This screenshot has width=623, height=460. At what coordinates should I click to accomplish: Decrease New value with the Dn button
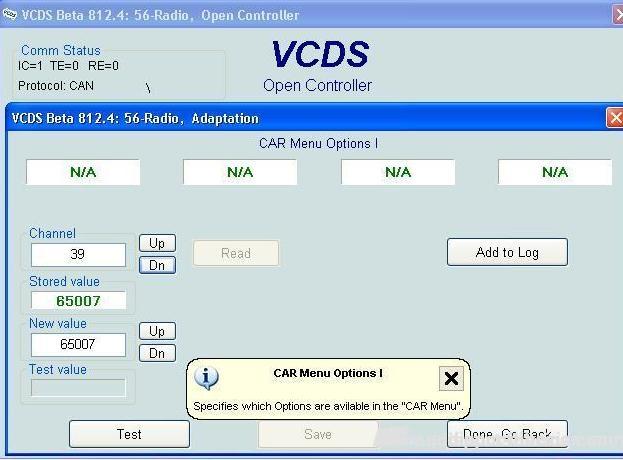tap(157, 353)
